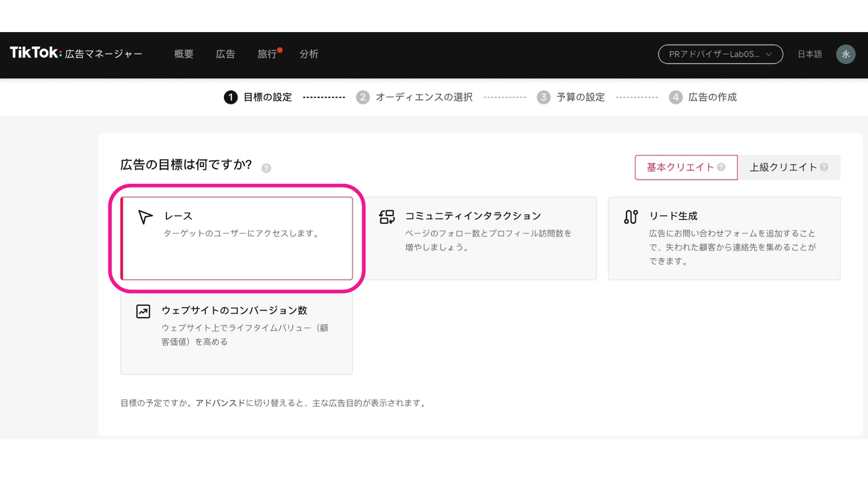Click help icon next to 広告の目標は何ですか?
This screenshot has width=868, height=488.
(x=266, y=168)
